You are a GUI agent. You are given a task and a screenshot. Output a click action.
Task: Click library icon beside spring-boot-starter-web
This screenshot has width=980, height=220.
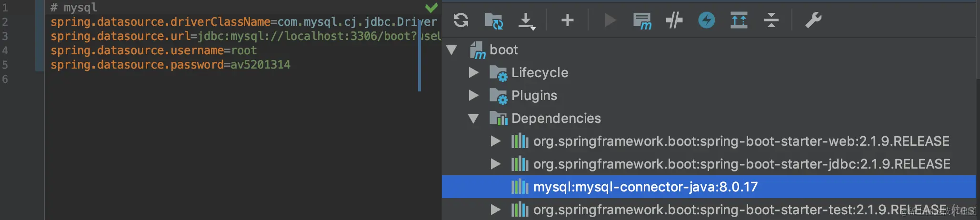coord(520,141)
